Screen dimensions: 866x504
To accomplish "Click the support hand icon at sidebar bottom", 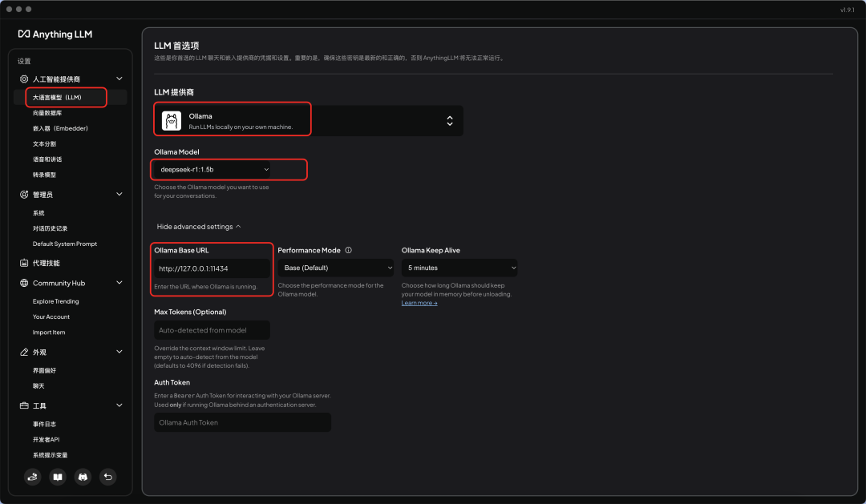I will (x=33, y=477).
